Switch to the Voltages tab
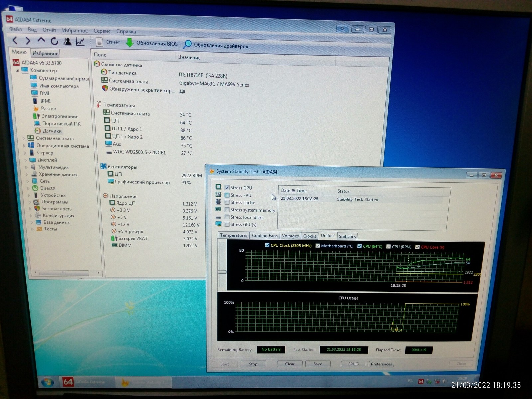 290,236
